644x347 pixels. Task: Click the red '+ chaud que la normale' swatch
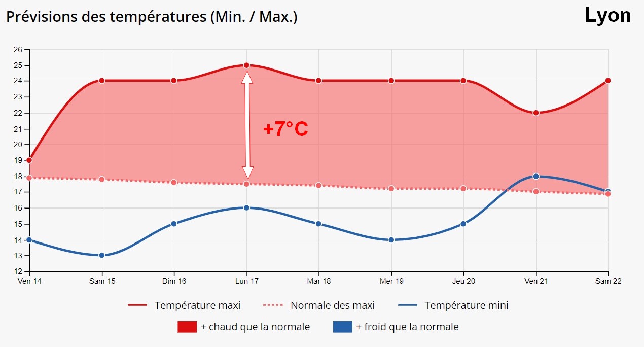(187, 327)
